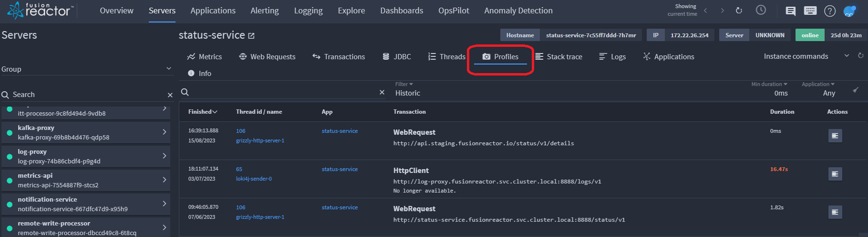
Task: Sort by the Finished column
Action: click(203, 112)
